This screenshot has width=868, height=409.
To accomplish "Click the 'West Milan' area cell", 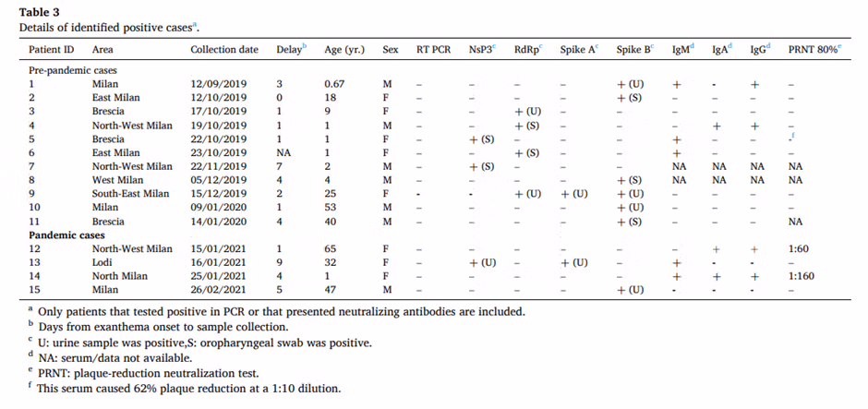I will tap(119, 180).
